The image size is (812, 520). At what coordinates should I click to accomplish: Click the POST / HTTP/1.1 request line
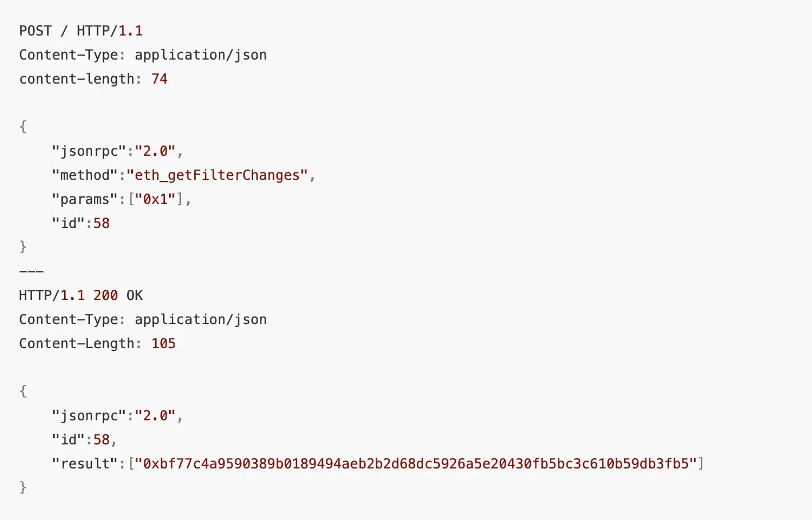[81, 31]
